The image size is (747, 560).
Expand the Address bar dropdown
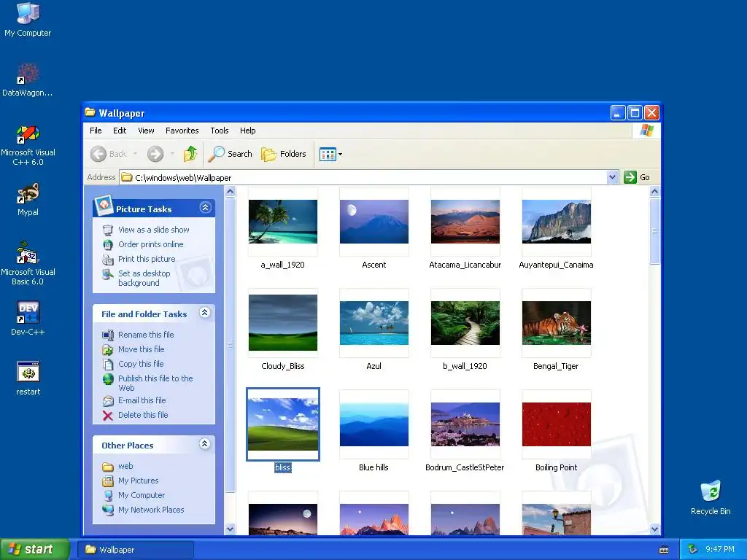[613, 178]
